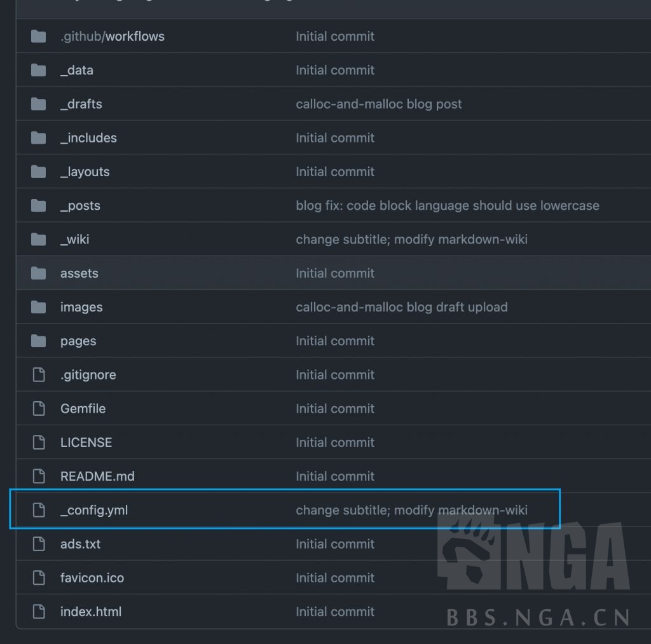Click the _wiki folder icon
This screenshot has height=644, width=651.
pos(38,239)
